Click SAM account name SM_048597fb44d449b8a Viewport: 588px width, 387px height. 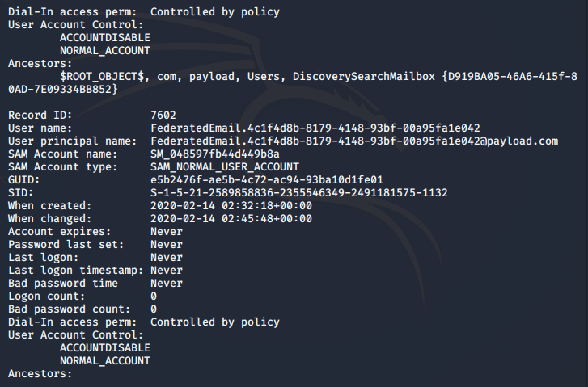pos(215,154)
